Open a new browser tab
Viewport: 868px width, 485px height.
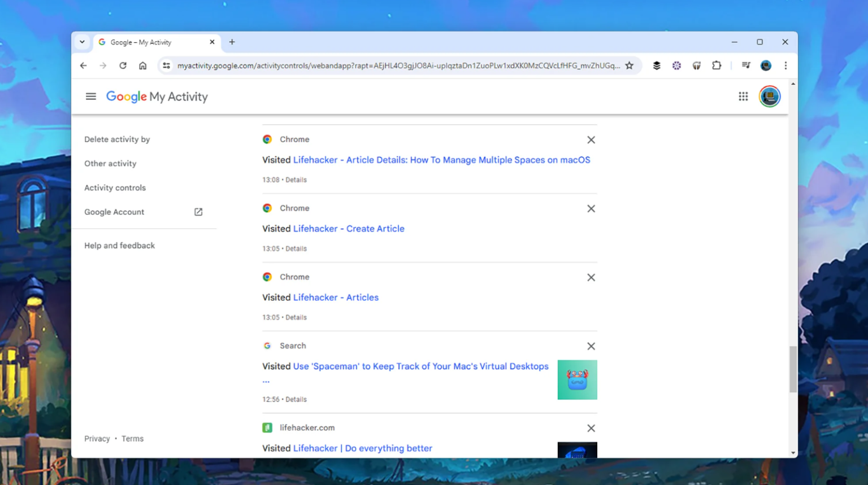[232, 42]
